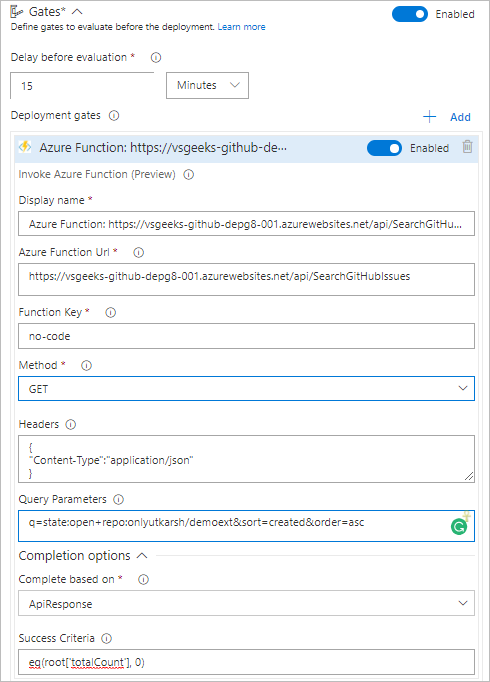Select the Azure Function gate header title
This screenshot has width=490, height=682.
tap(163, 148)
